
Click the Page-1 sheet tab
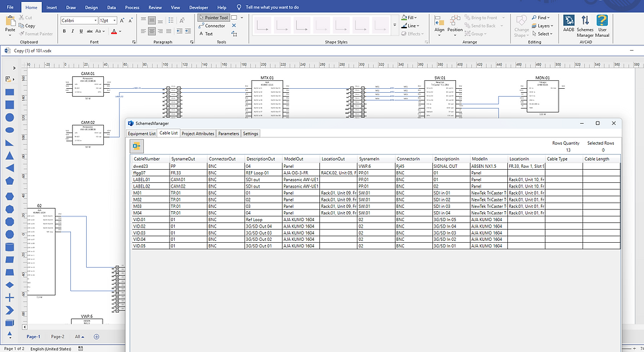[x=34, y=337]
